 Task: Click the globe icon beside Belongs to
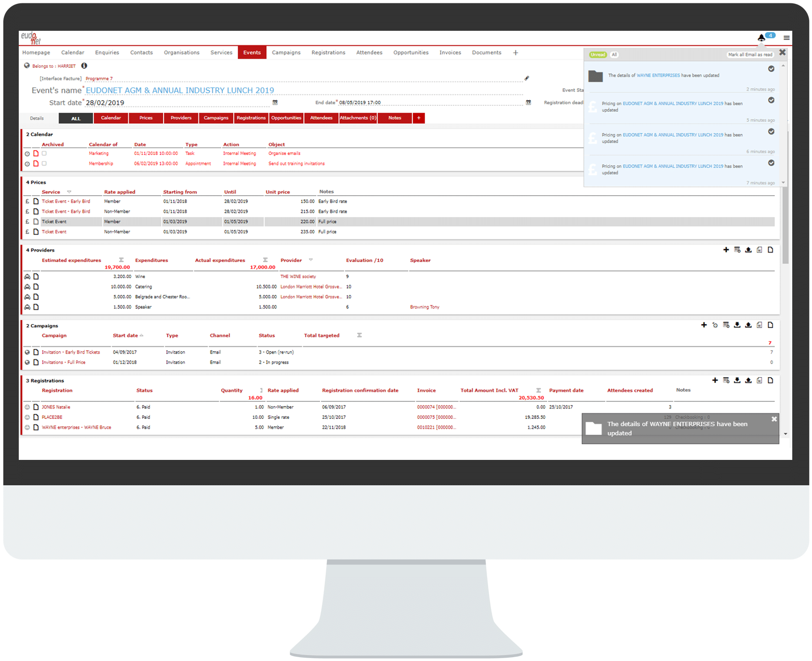pyautogui.click(x=27, y=65)
